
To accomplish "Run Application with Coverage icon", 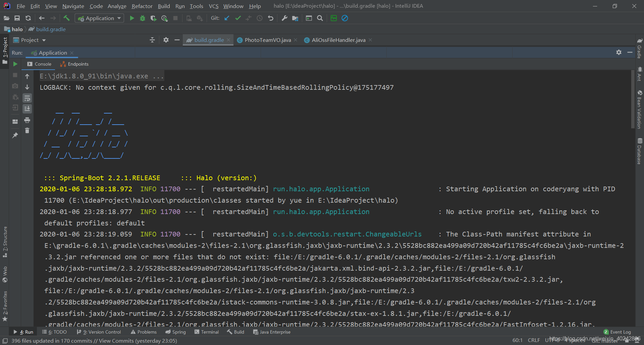I will point(153,18).
